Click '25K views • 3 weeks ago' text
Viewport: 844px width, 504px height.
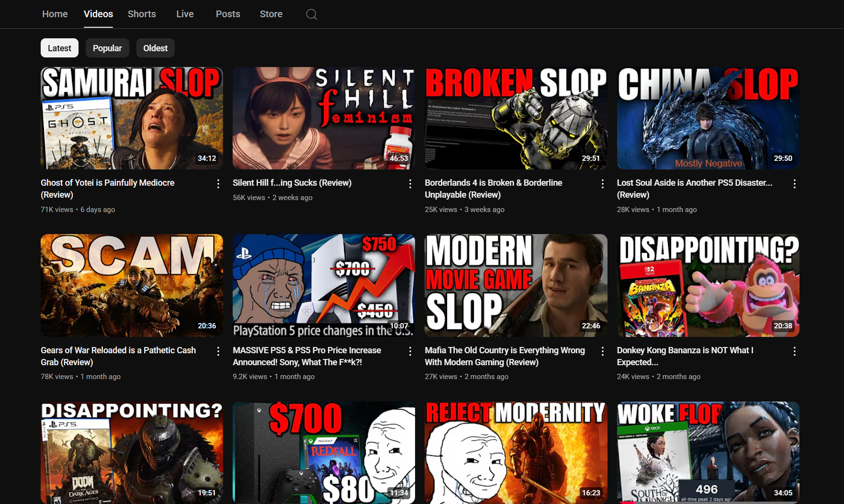[x=464, y=210]
